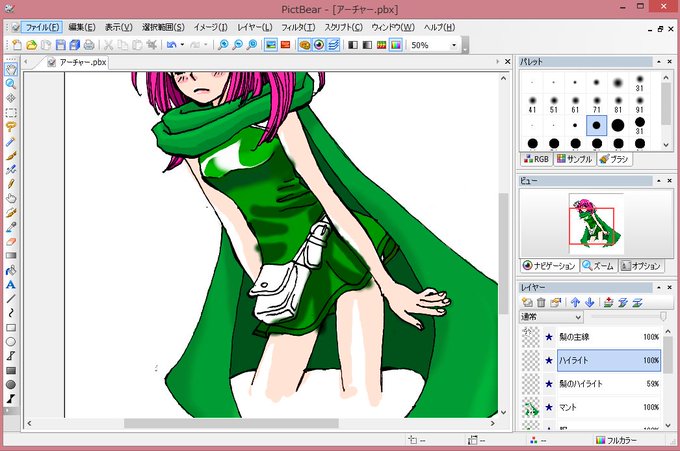The height and width of the screenshot is (451, 680).
Task: Select the rectangular marquee selection tool
Action: tap(11, 112)
